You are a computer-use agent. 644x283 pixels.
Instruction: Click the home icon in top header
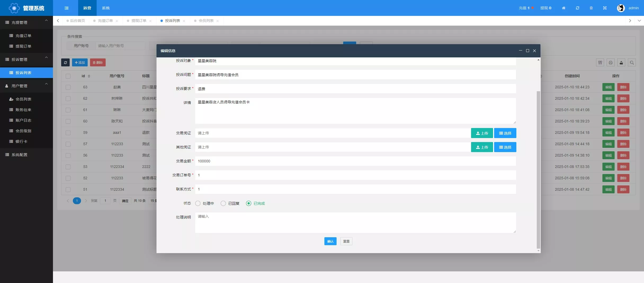click(x=563, y=8)
